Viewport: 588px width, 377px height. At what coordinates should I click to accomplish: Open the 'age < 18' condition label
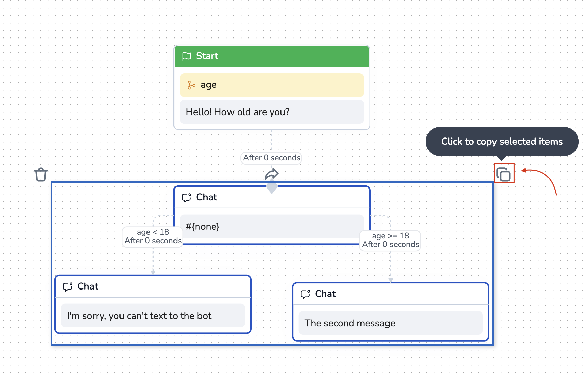153,236
